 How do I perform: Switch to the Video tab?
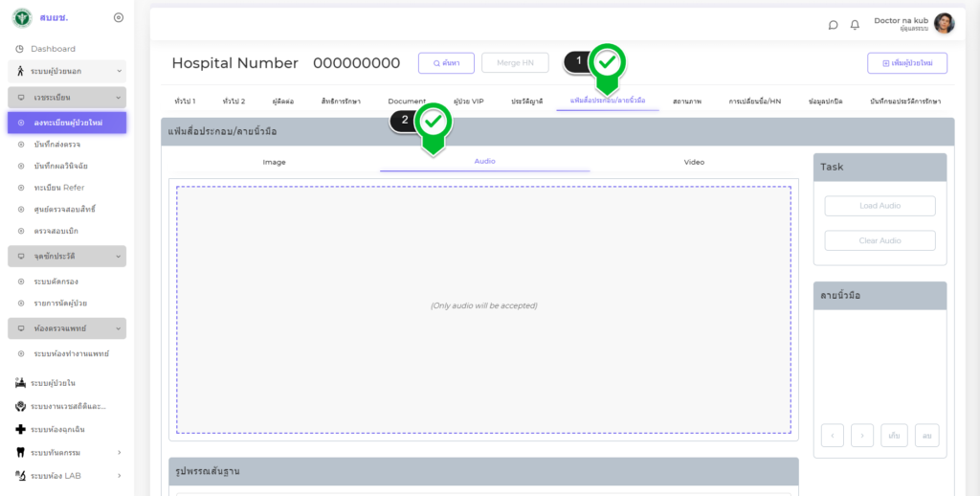coord(694,162)
